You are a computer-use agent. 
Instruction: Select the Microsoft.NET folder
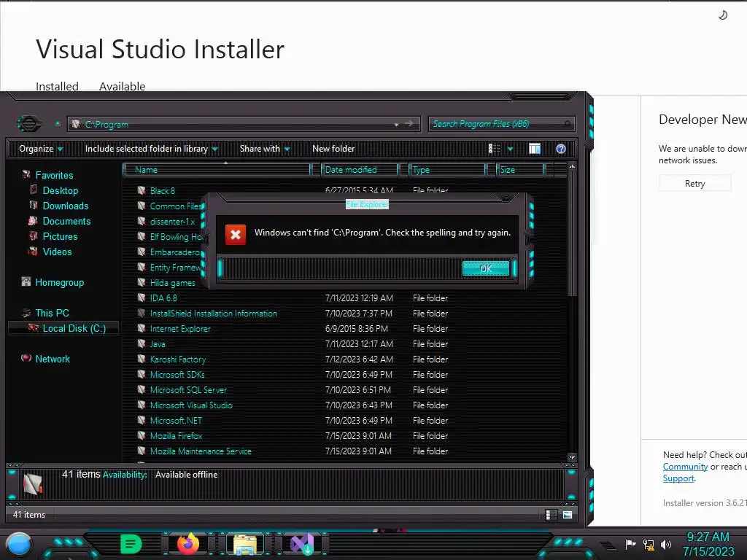176,421
